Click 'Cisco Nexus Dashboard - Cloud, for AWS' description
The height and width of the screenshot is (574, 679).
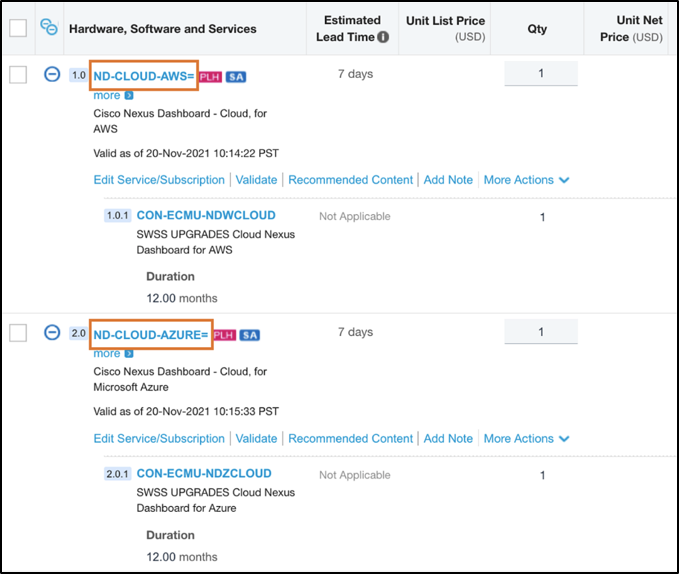[180, 121]
